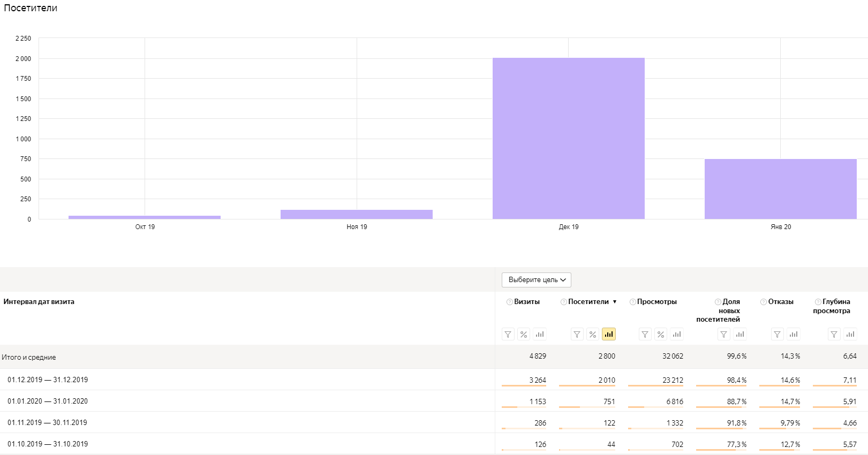The height and width of the screenshot is (455, 868).
Task: Filter by Просмотры metric
Action: tap(645, 335)
